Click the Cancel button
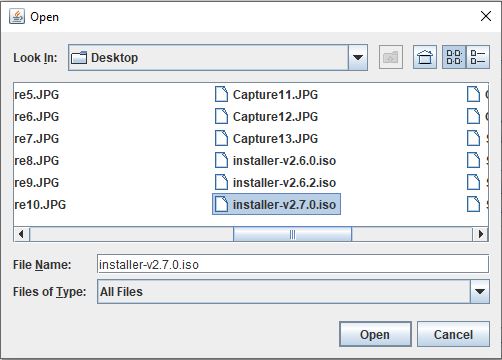Viewport: 502px width, 360px height. [453, 334]
